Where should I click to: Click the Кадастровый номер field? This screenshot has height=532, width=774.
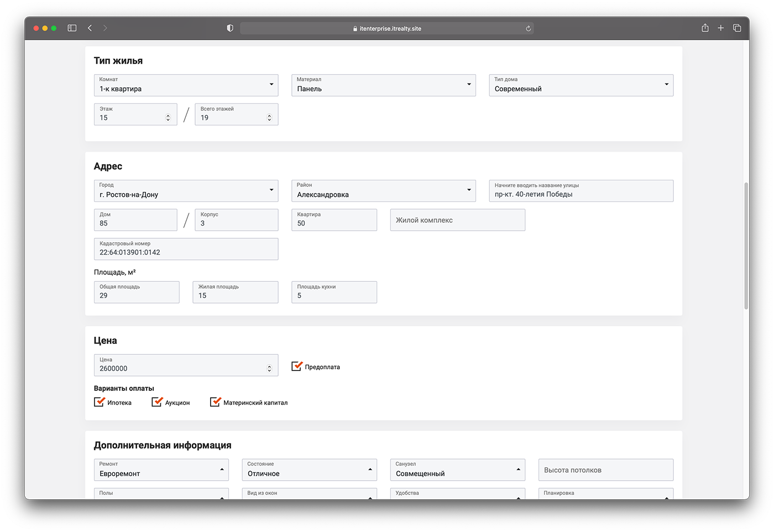[x=186, y=249]
